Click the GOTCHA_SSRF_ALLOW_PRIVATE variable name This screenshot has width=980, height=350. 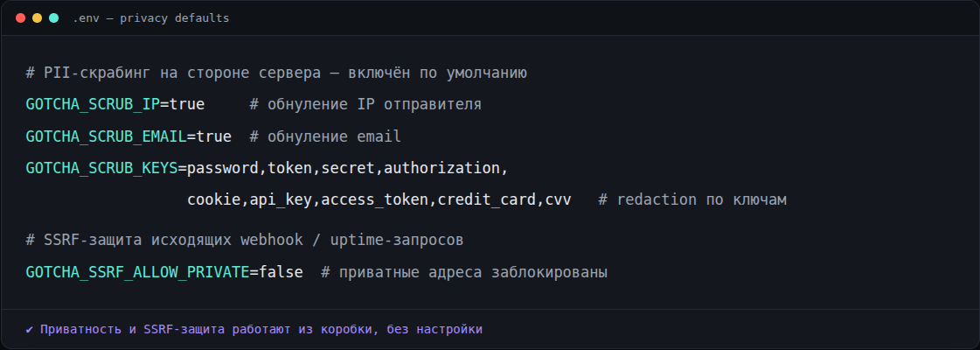(x=137, y=272)
